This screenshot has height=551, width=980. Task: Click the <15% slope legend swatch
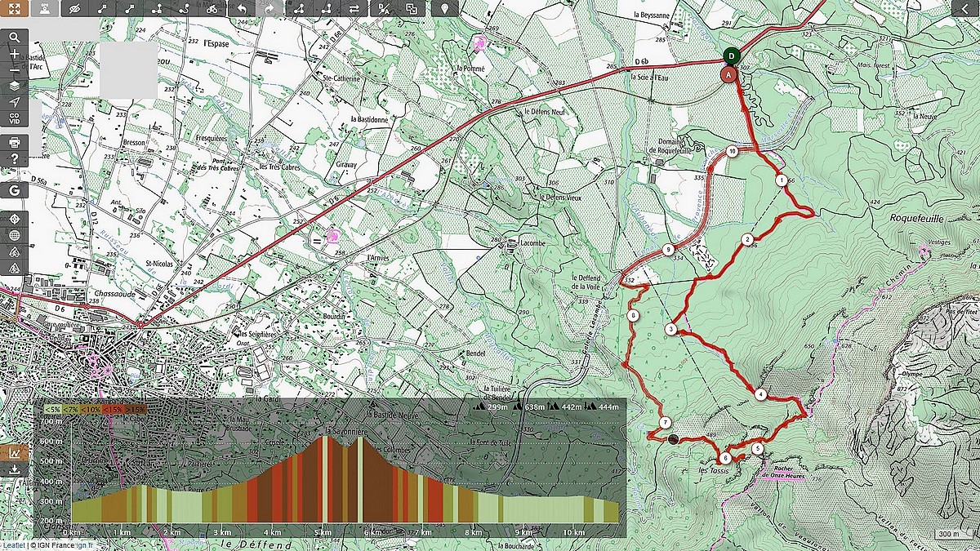coord(113,409)
